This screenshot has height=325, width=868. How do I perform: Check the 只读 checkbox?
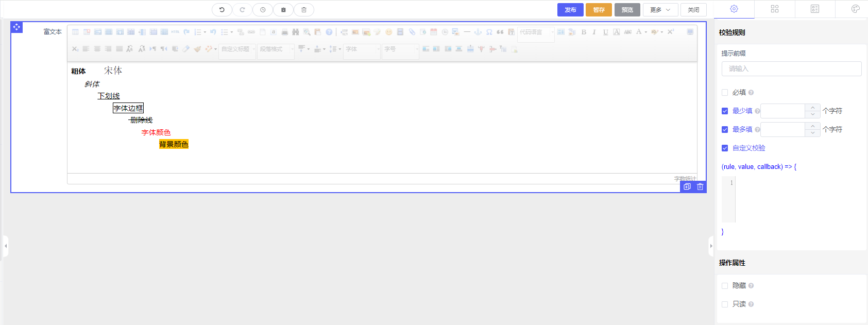click(725, 304)
